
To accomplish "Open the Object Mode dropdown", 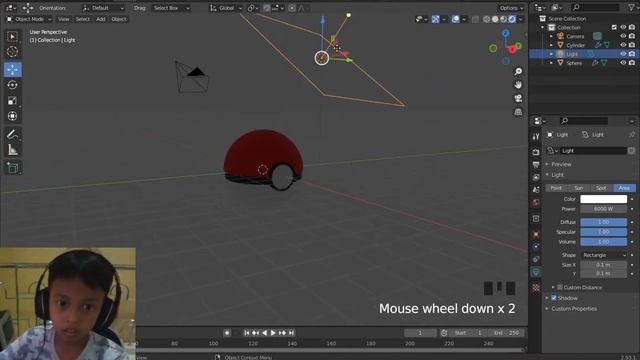I will click(x=29, y=19).
